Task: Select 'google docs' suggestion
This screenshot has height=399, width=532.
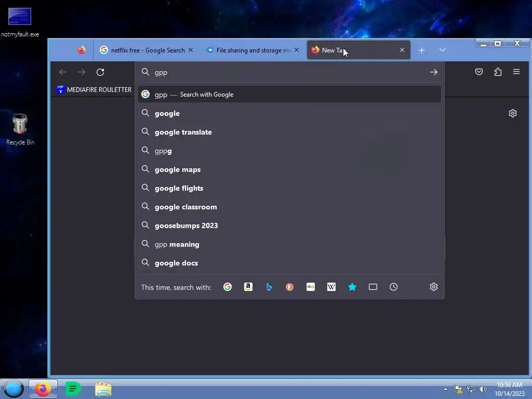Action: (289, 262)
